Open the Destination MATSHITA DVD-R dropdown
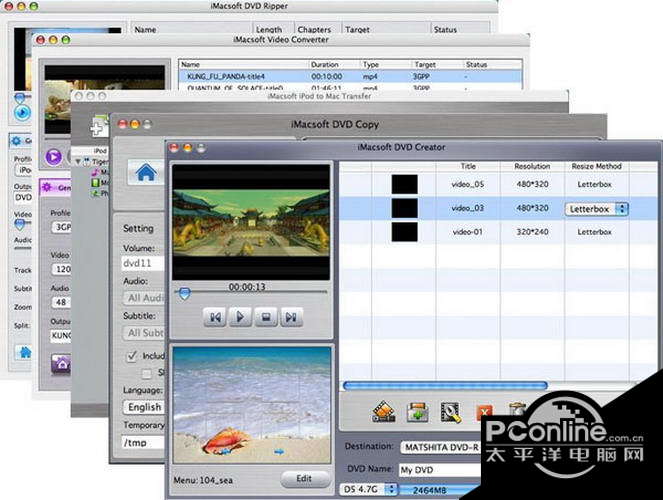Screen dimensions: 663x500 441,447
